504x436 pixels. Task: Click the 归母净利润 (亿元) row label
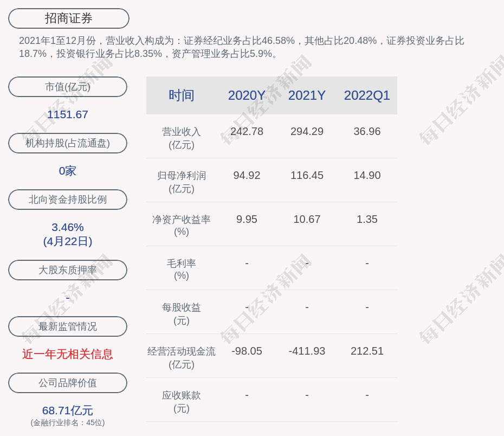point(182,182)
